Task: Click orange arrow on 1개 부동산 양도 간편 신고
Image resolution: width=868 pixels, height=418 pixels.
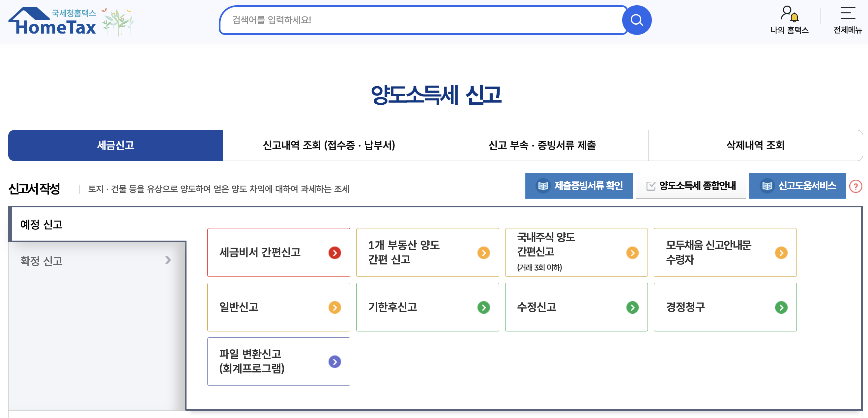Action: point(483,253)
